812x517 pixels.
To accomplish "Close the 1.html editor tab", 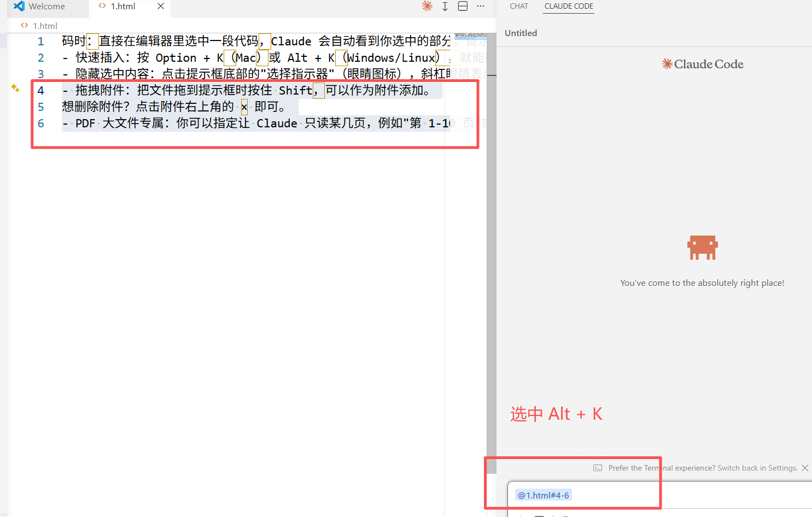I will click(161, 6).
